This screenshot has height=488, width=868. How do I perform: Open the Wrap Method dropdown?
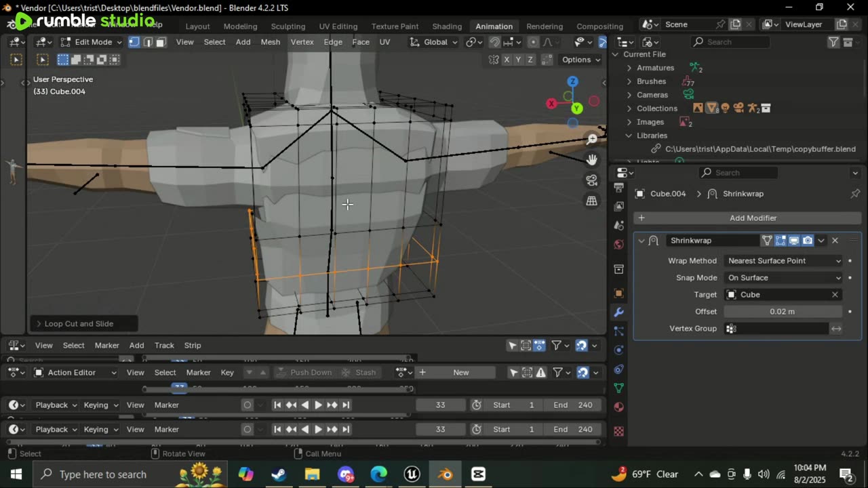[783, 261]
